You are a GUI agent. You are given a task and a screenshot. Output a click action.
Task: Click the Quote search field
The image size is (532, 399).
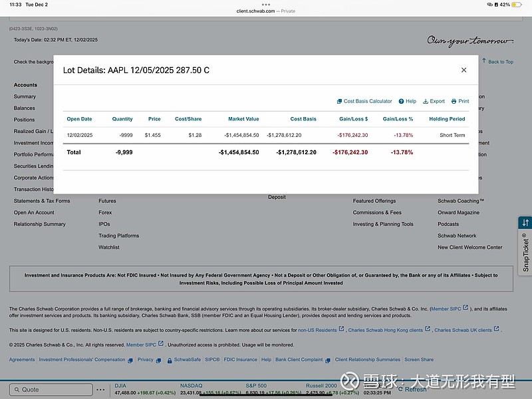[x=51, y=390]
